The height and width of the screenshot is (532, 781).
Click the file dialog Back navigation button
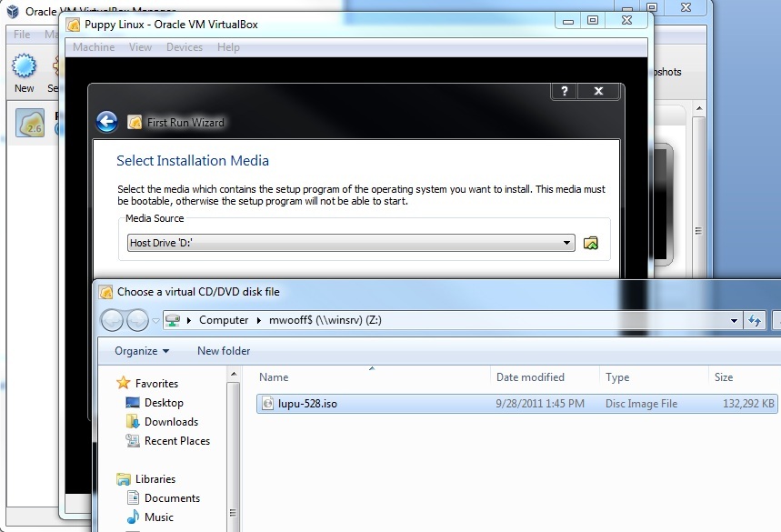click(112, 320)
